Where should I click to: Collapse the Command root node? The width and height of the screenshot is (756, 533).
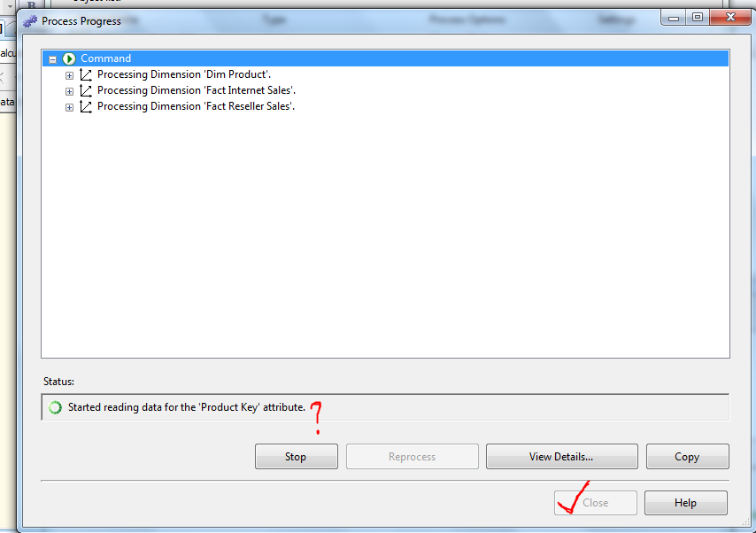coord(52,59)
